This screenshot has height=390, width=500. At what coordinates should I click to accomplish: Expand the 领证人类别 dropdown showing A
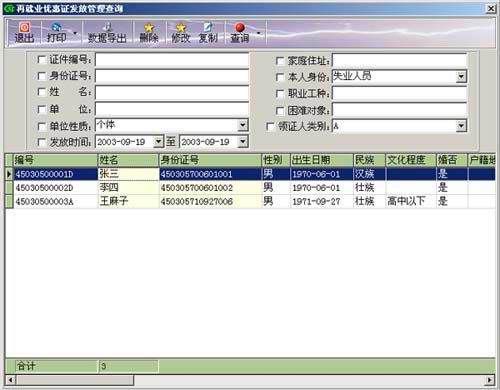click(461, 126)
